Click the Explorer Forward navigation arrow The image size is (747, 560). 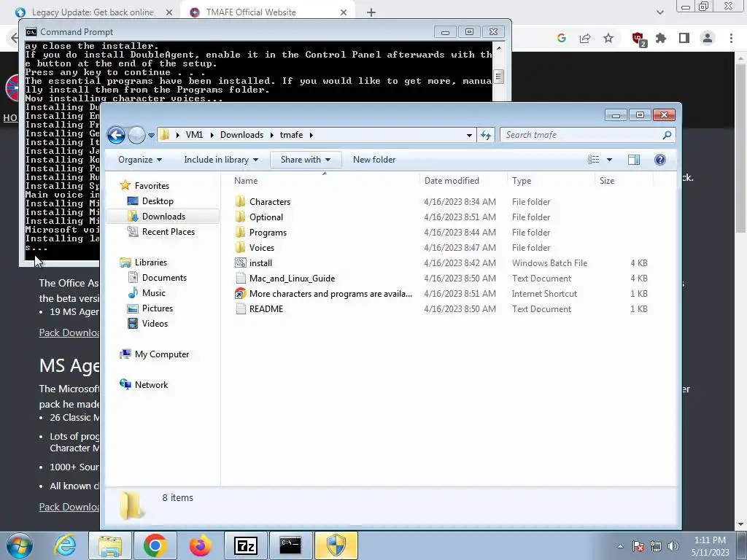point(136,135)
